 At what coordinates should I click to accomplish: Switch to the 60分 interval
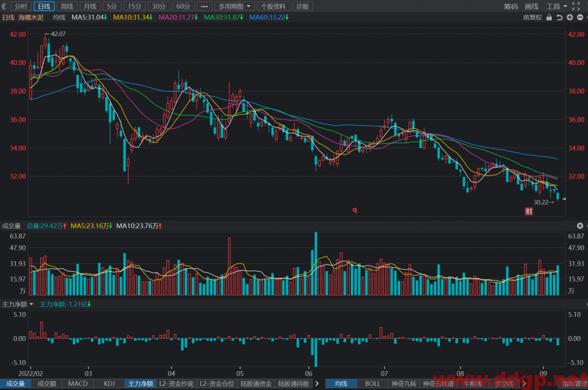click(183, 6)
